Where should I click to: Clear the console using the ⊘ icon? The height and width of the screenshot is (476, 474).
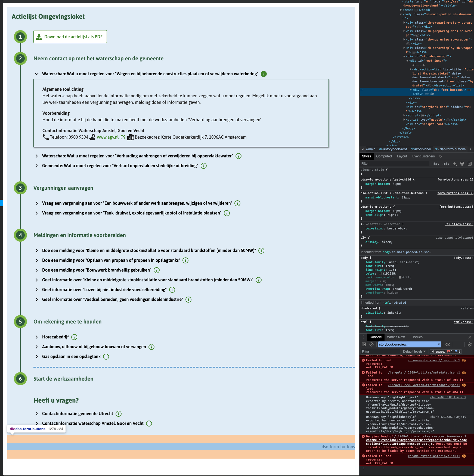(371, 344)
